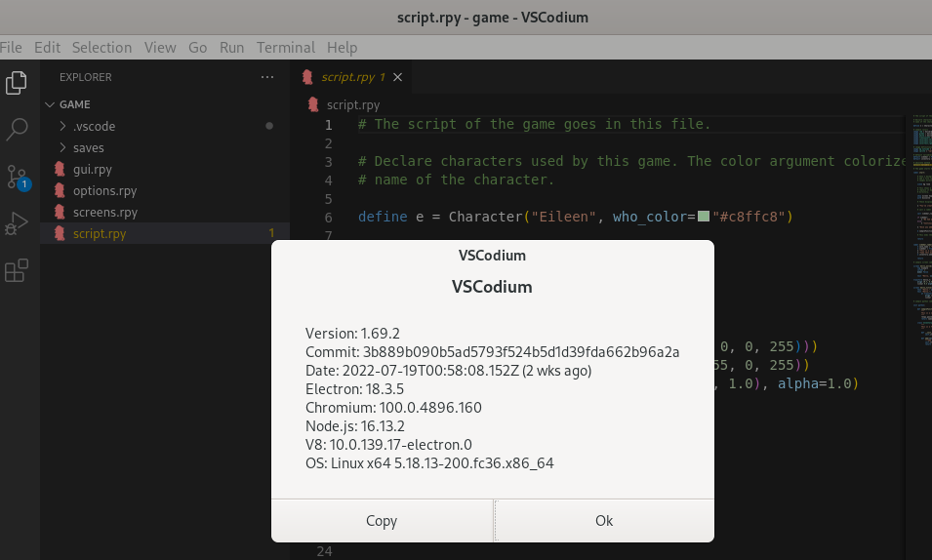932x560 pixels.
Task: Click line number 6 in gutter
Action: tap(328, 218)
